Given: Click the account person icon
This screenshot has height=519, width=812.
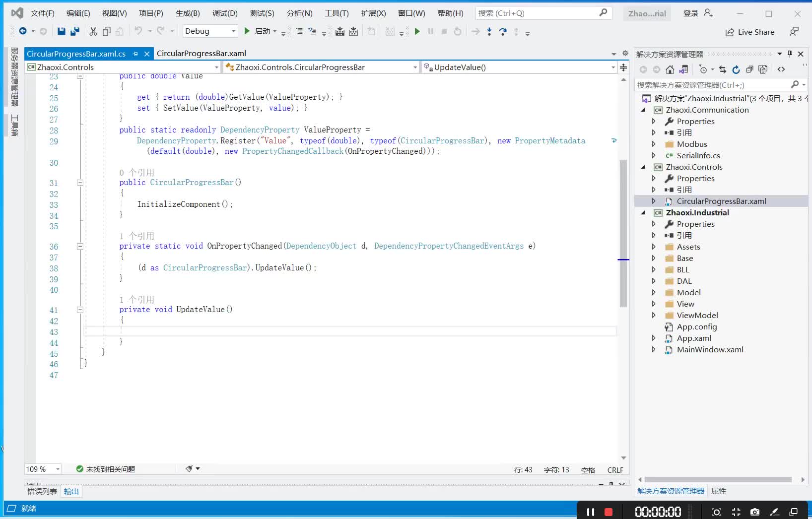Looking at the screenshot, I should tap(708, 13).
